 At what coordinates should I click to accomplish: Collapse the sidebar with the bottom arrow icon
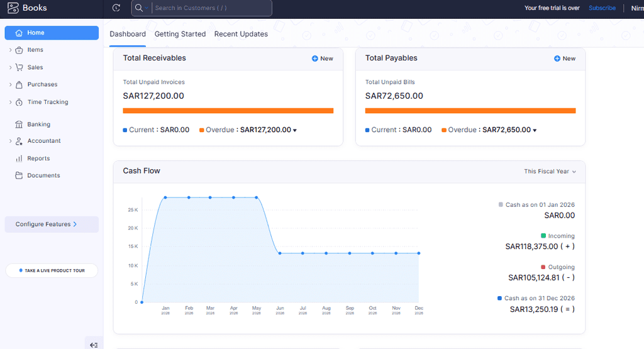click(x=94, y=344)
